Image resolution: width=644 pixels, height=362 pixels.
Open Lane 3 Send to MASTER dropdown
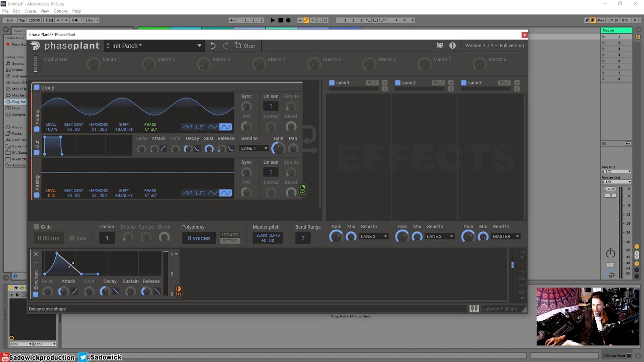point(506,236)
